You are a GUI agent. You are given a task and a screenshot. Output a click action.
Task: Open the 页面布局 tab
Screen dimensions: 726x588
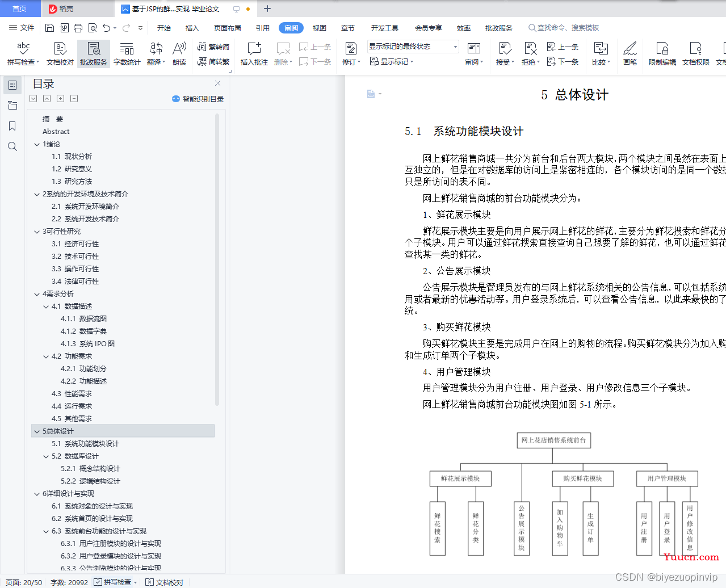tap(228, 28)
